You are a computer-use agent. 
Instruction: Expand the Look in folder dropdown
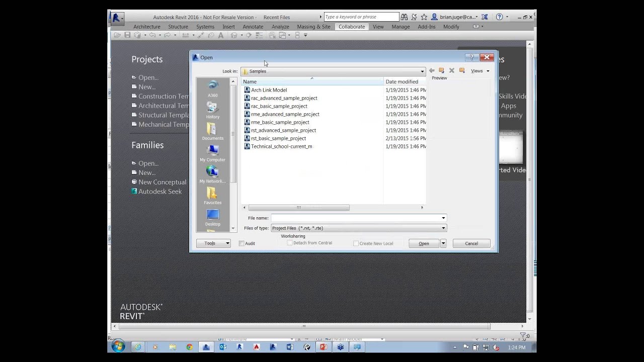(422, 71)
